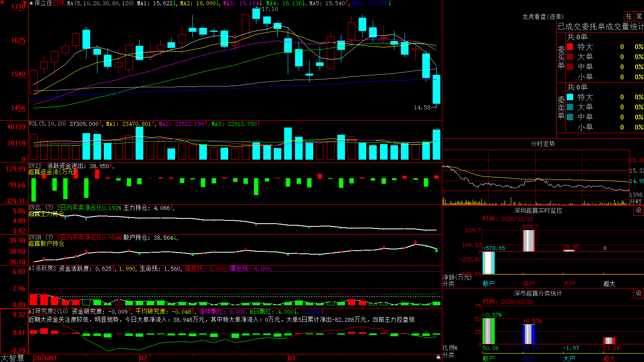Click the red 13.04 超大 bar in 分类统计
Image resolution: width=644 pixels, height=362 pixels.
tap(609, 341)
